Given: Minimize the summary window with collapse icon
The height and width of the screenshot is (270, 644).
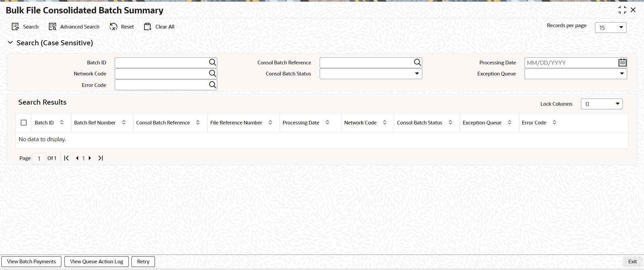Looking at the screenshot, I should (622, 10).
